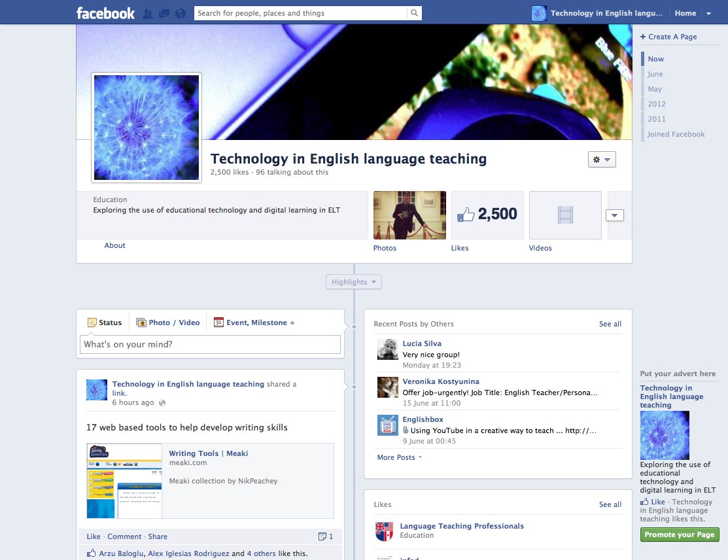Open Writing Tools | Meaki link title

tap(208, 453)
